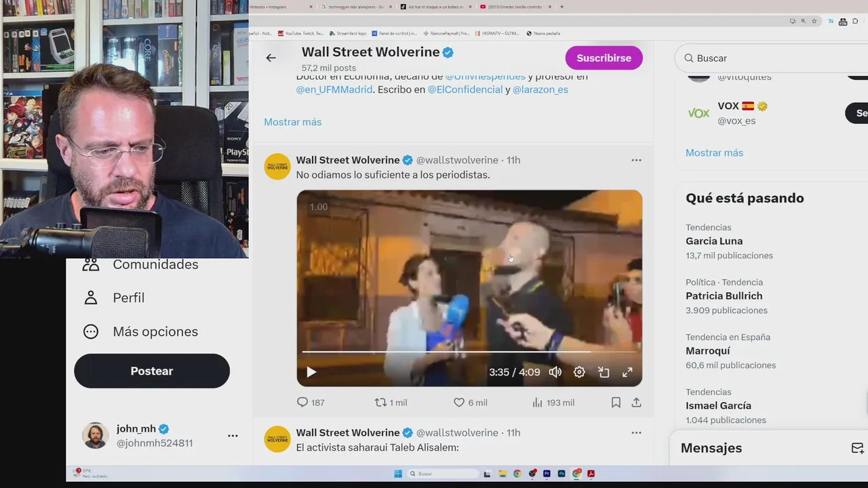
Task: Show more suggestions under VOX with Mostrar más
Action: coord(714,152)
